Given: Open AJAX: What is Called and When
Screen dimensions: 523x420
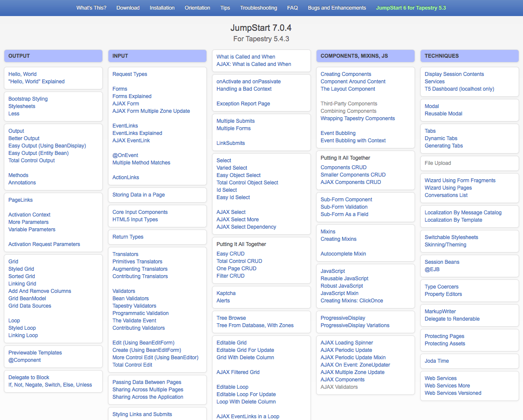Looking at the screenshot, I should 254,64.
